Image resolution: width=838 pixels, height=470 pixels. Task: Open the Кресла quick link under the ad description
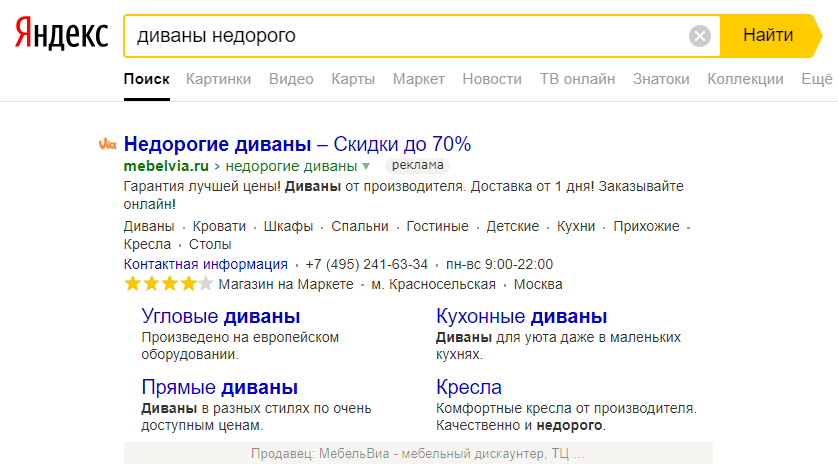pyautogui.click(x=148, y=244)
